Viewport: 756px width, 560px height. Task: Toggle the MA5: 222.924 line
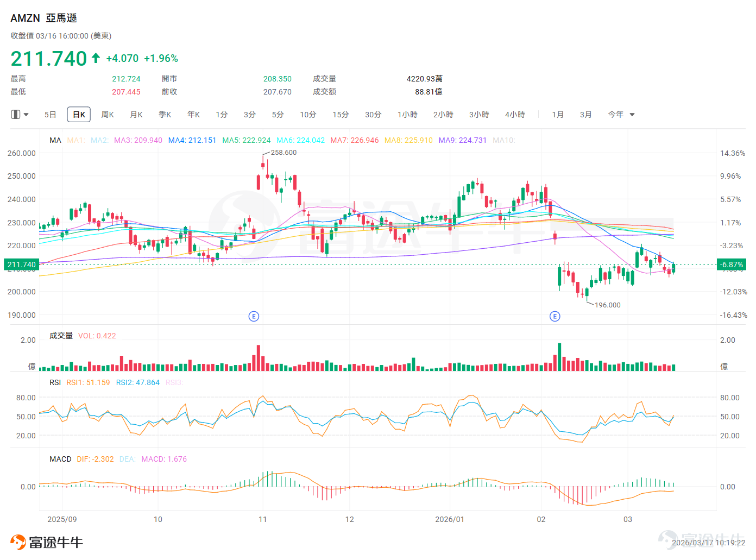[x=247, y=140]
